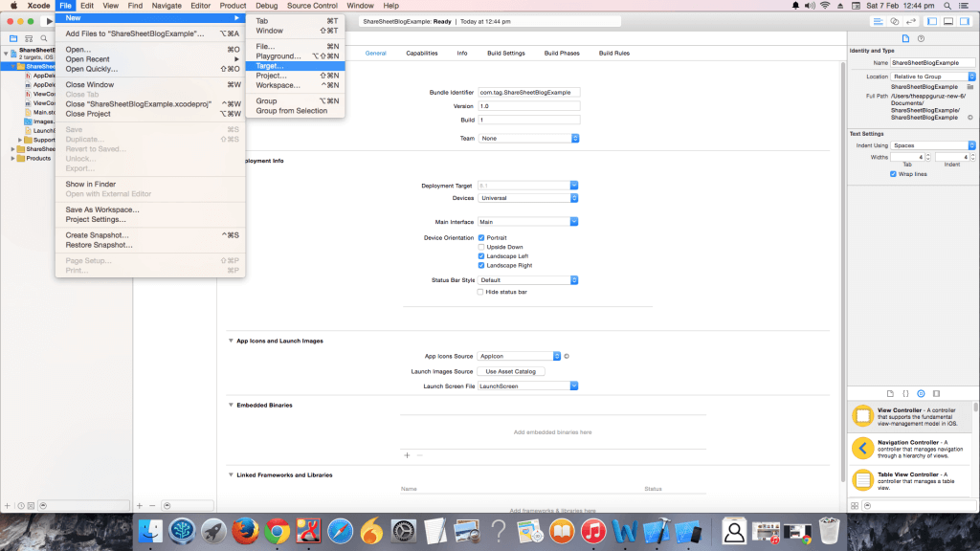Open Safari from the Dock
Image resolution: width=980 pixels, height=551 pixels.
(x=340, y=532)
